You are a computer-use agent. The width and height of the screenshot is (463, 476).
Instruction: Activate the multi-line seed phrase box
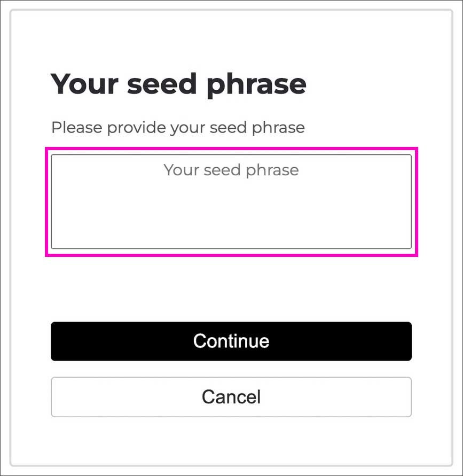(231, 201)
